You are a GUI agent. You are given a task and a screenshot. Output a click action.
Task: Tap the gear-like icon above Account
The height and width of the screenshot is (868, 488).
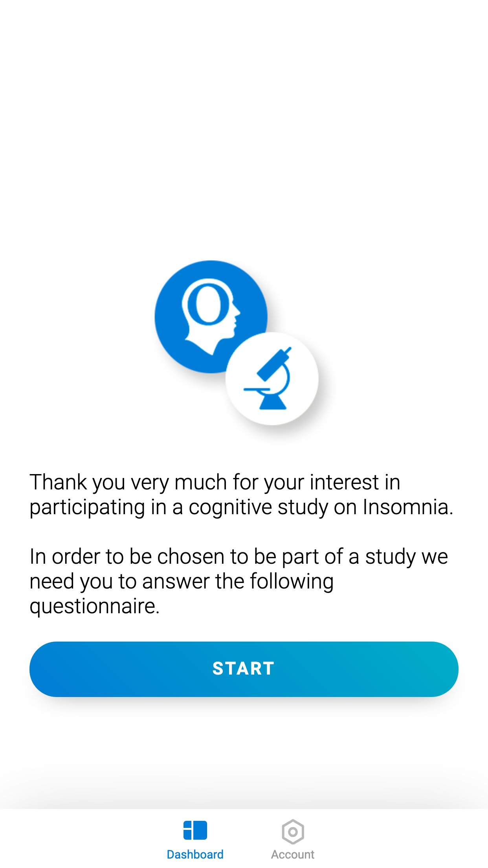coord(293,832)
